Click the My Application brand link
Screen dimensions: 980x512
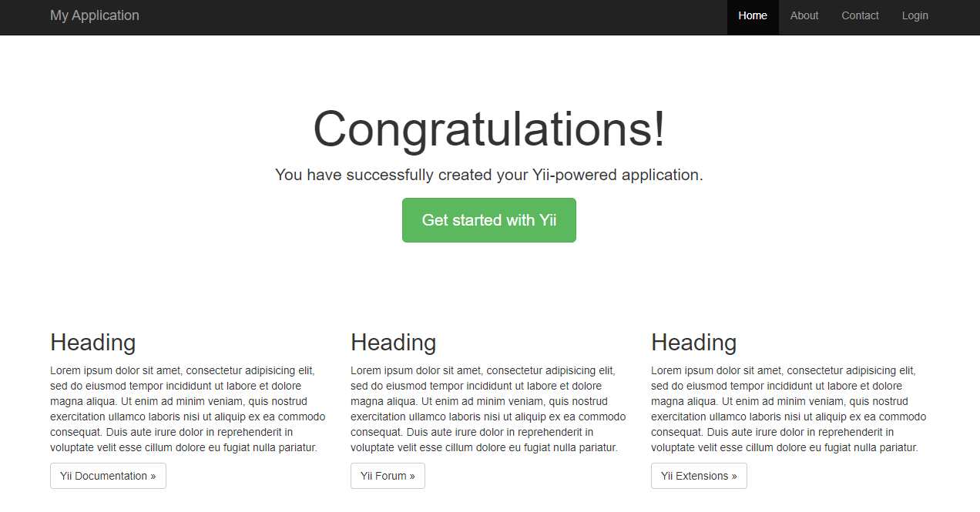coord(95,15)
